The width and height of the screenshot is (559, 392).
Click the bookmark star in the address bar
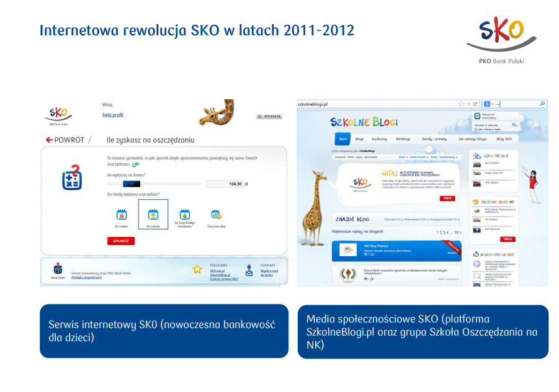tap(462, 104)
